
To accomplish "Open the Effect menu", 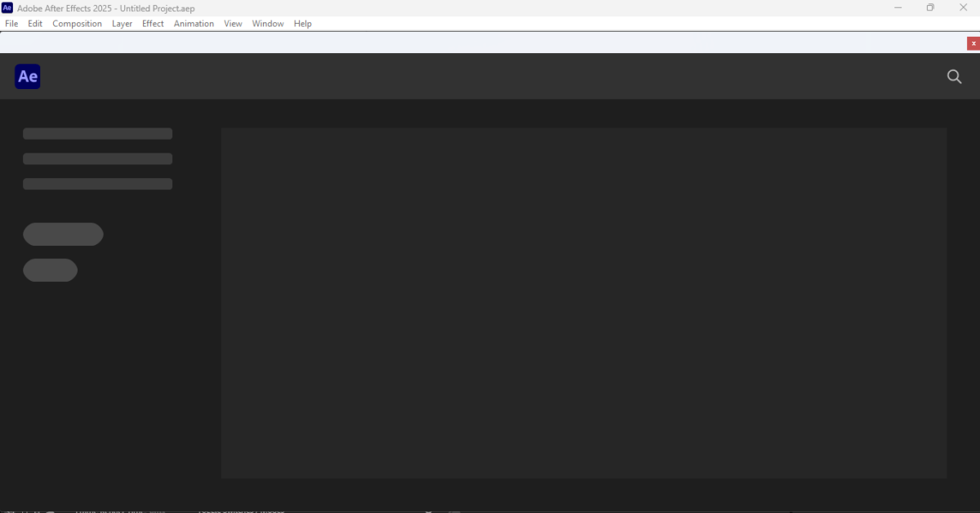I will point(153,24).
